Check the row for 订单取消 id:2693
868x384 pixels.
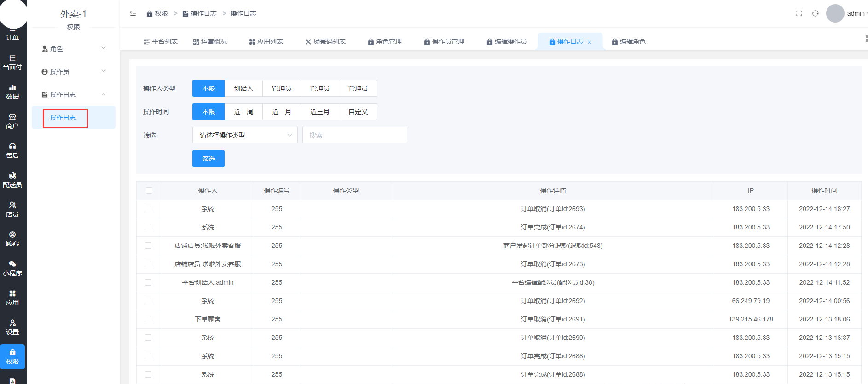pyautogui.click(x=148, y=209)
